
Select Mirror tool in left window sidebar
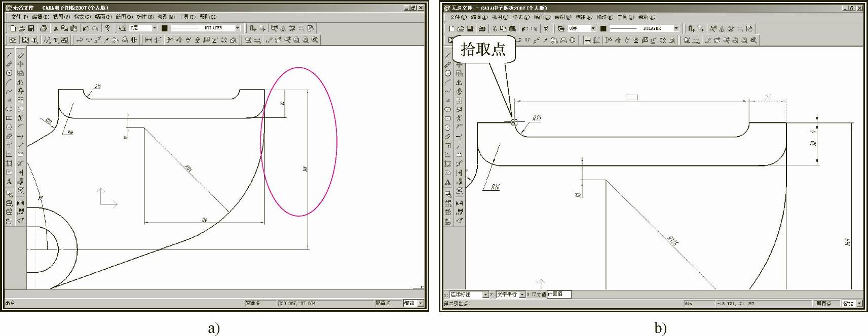coord(20,82)
